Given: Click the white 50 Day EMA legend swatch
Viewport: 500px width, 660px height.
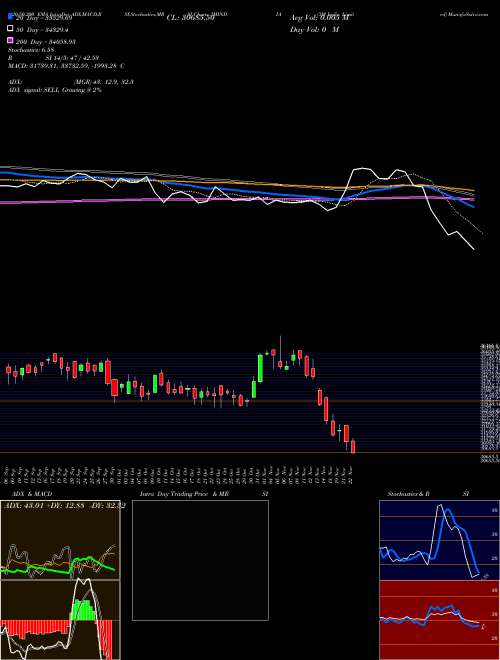Looking at the screenshot, I should tap(10, 29).
